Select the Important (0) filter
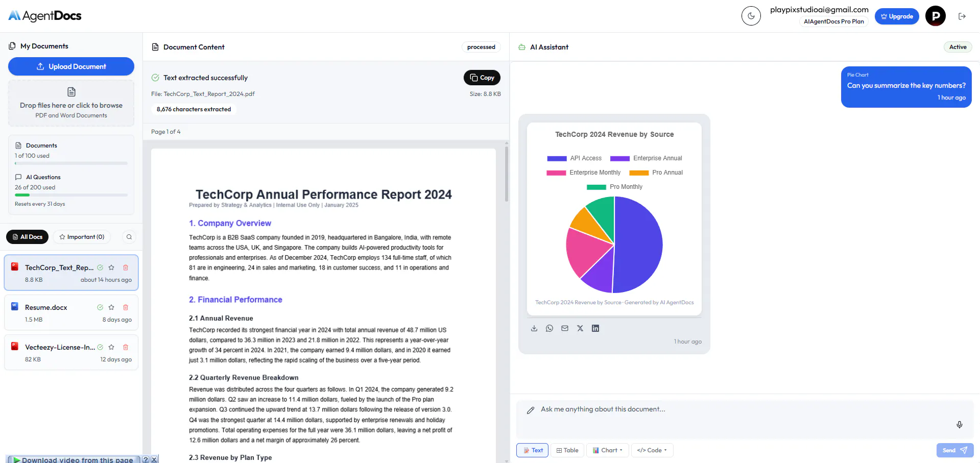The image size is (980, 463). pyautogui.click(x=82, y=237)
